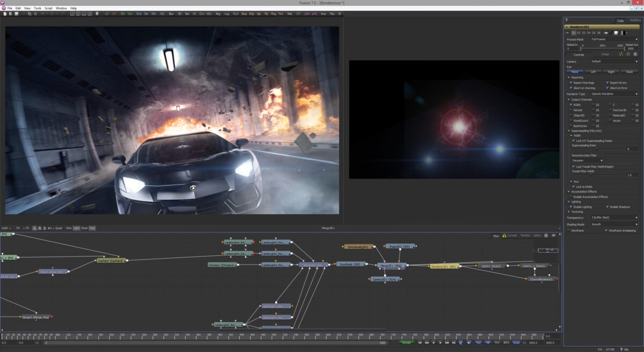This screenshot has width=644, height=352.
Task: Click the Loader (LD) toolbar icon
Action: coord(106,13)
